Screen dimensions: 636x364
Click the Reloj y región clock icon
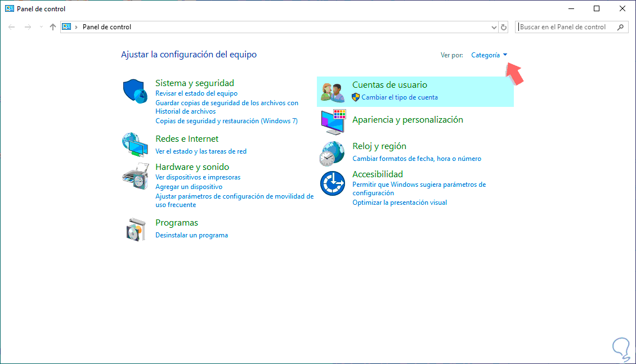[332, 154]
